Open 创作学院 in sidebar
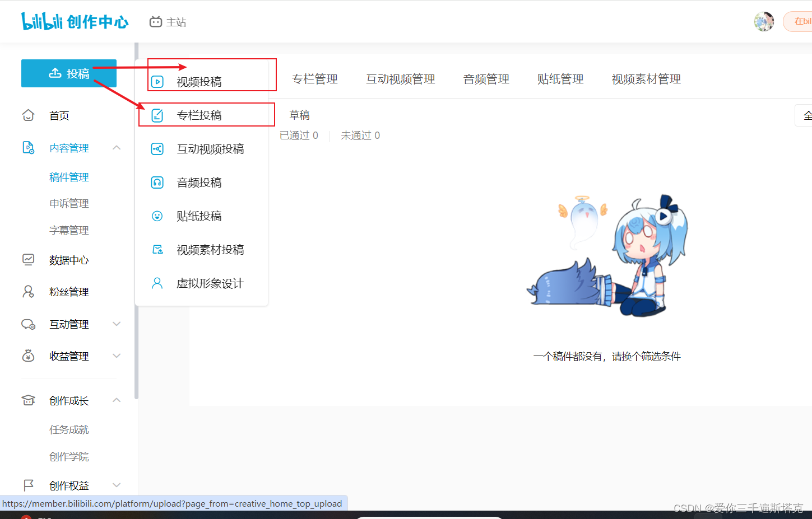 tap(69, 456)
